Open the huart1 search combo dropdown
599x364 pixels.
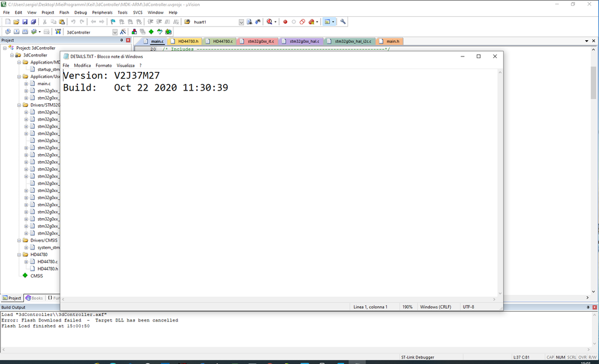point(242,22)
